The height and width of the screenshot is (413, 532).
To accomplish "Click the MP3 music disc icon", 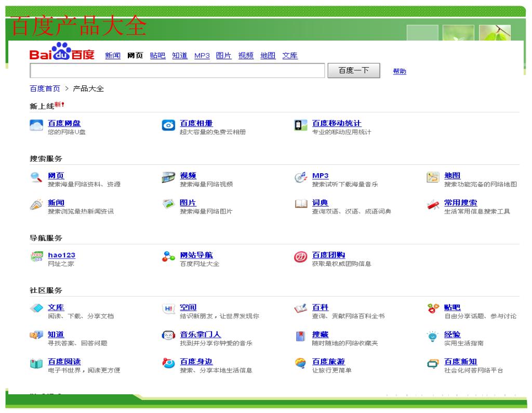I will pos(301,177).
